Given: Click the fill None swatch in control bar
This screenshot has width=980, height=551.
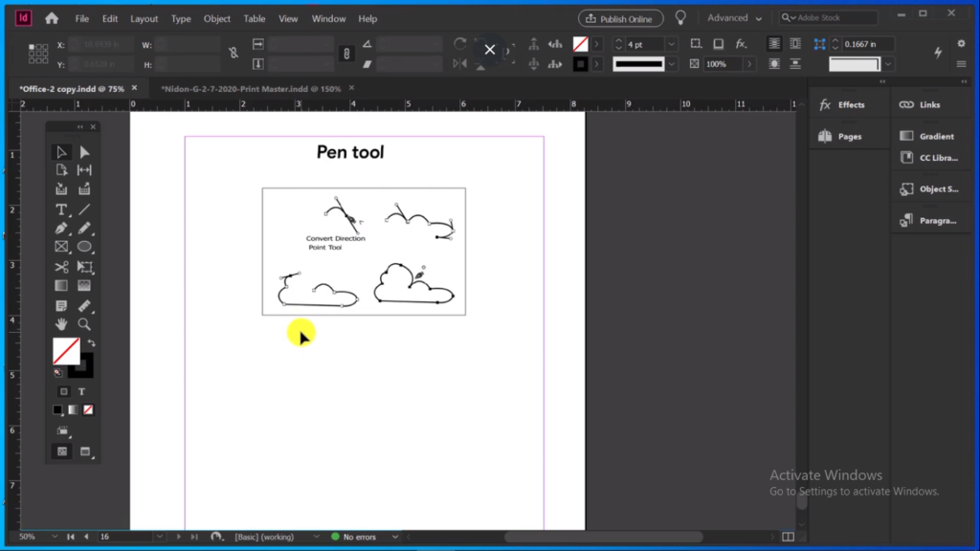Looking at the screenshot, I should [x=581, y=44].
